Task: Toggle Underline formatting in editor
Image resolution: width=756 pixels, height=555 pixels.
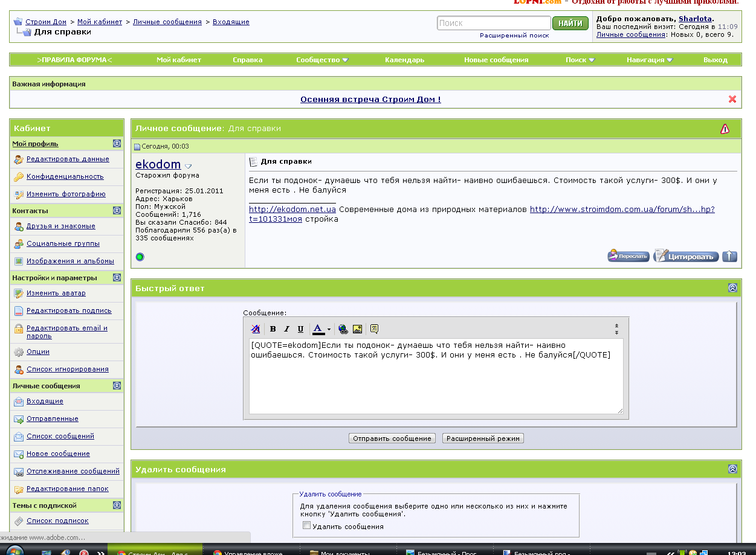Action: point(300,329)
